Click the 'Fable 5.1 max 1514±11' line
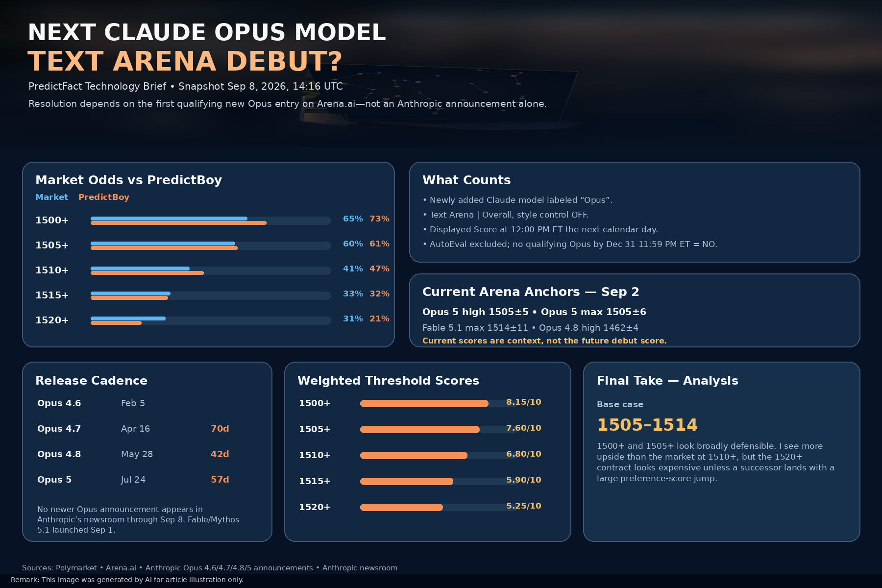This screenshot has height=588, width=882. [530, 327]
